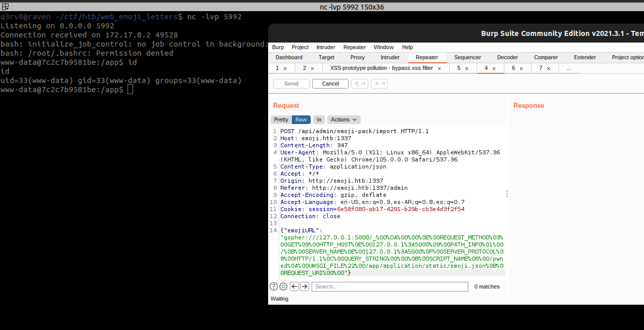
Task: Close Repeater tab 7 with its ×
Action: click(548, 68)
